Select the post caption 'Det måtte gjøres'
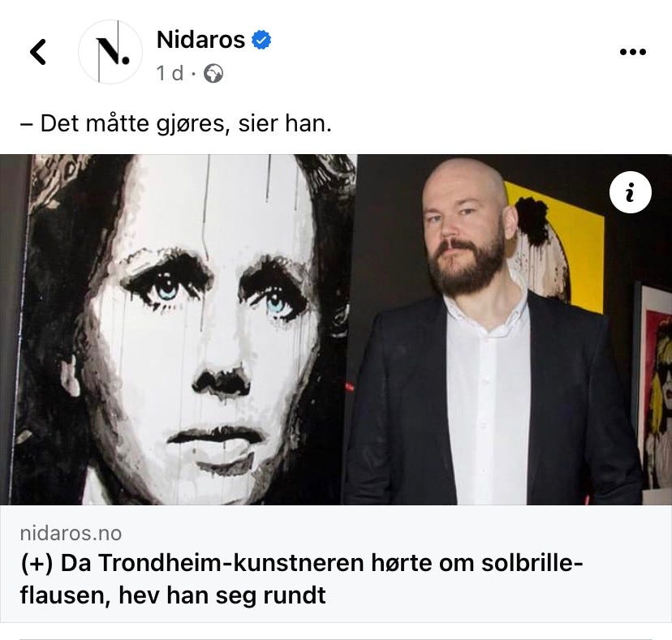Screen dimensions: 672x640 pyautogui.click(x=132, y=124)
